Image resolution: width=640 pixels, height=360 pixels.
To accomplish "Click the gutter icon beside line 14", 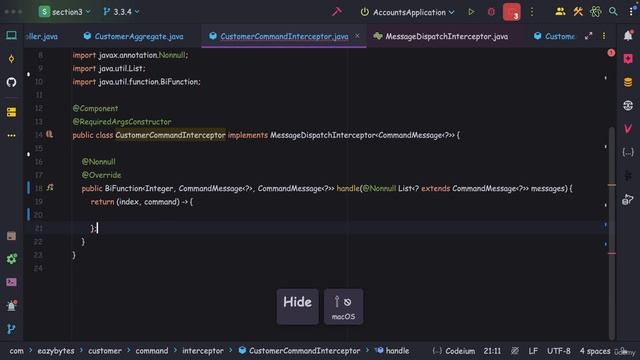I will [x=49, y=134].
